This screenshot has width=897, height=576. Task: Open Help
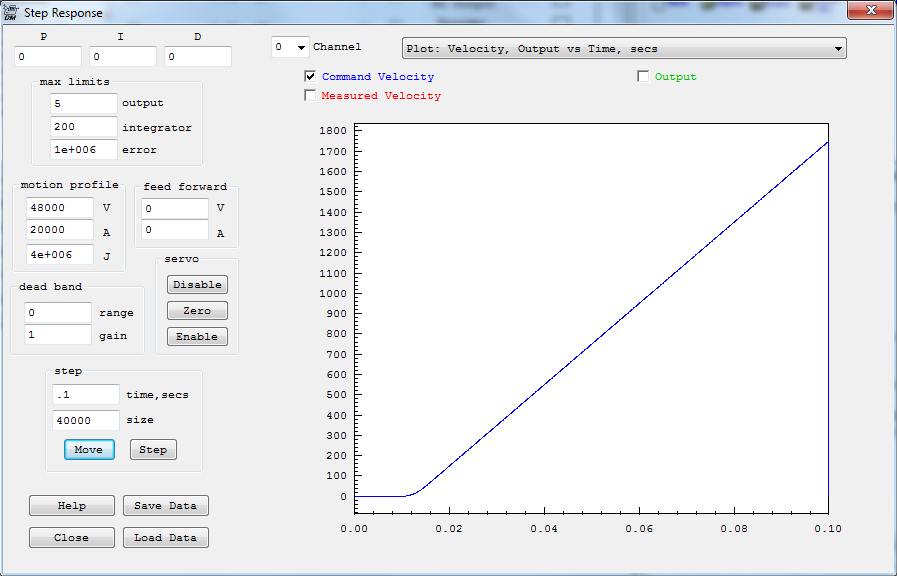point(71,506)
